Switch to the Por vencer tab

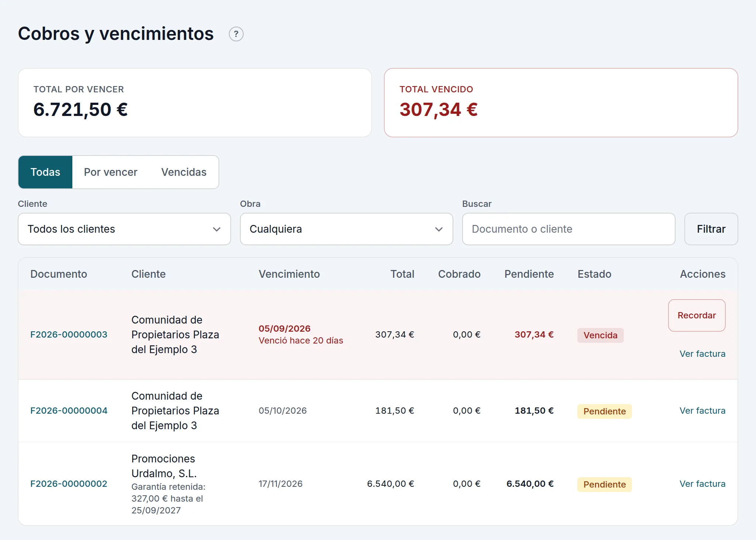pos(110,172)
